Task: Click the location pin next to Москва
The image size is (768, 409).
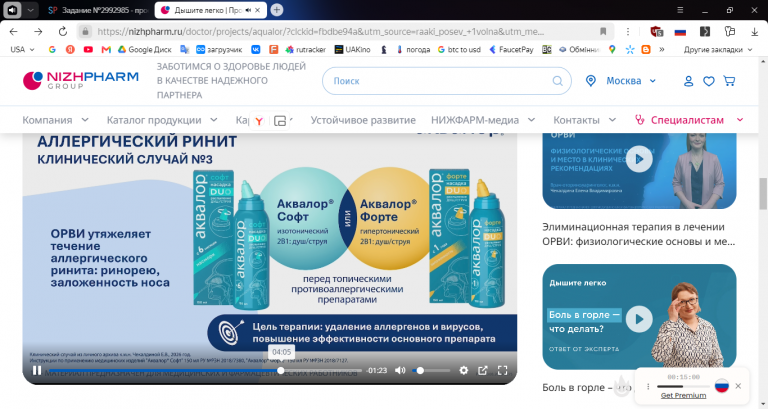Action: coord(591,81)
